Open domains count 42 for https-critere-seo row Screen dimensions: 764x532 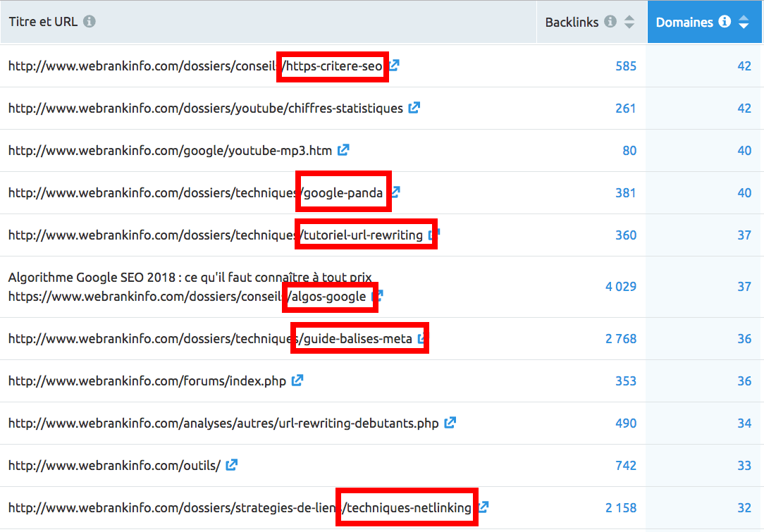(744, 66)
